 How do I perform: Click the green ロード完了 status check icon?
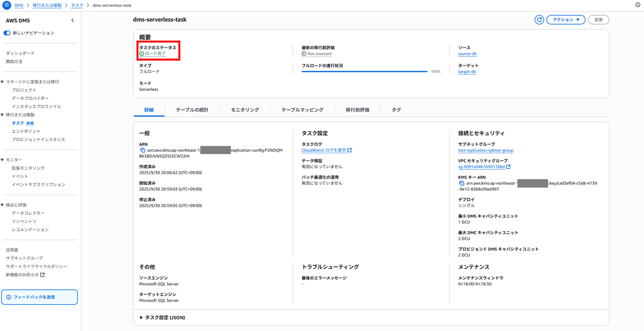point(142,53)
